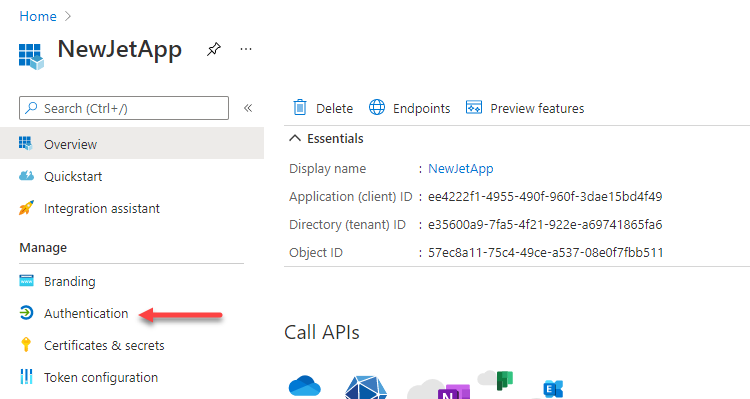Click the OneNote icon under Call APIs
750x399 pixels.
452,392
